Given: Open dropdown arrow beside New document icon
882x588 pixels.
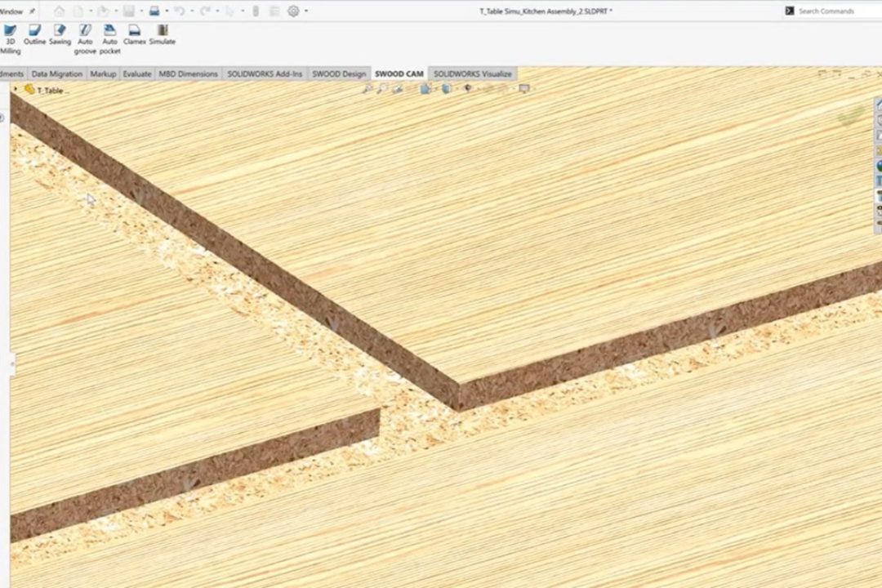Looking at the screenshot, I should point(91,11).
